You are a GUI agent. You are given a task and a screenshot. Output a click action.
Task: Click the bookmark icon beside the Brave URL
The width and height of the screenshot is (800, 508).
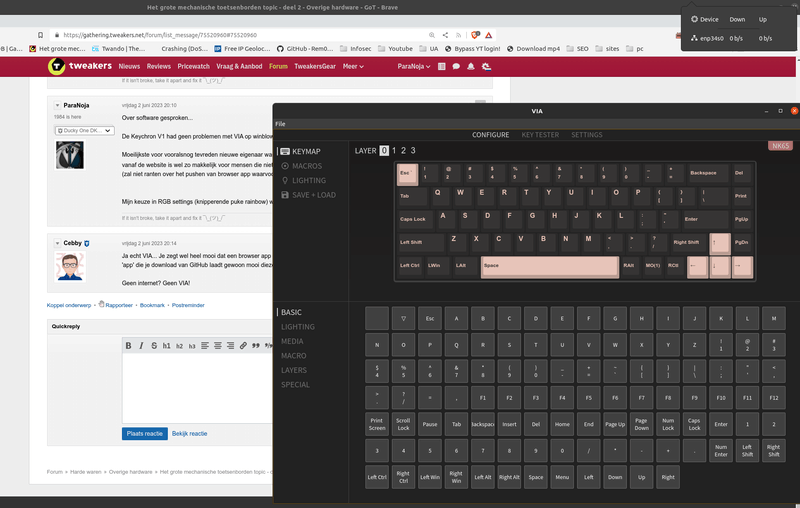40,35
